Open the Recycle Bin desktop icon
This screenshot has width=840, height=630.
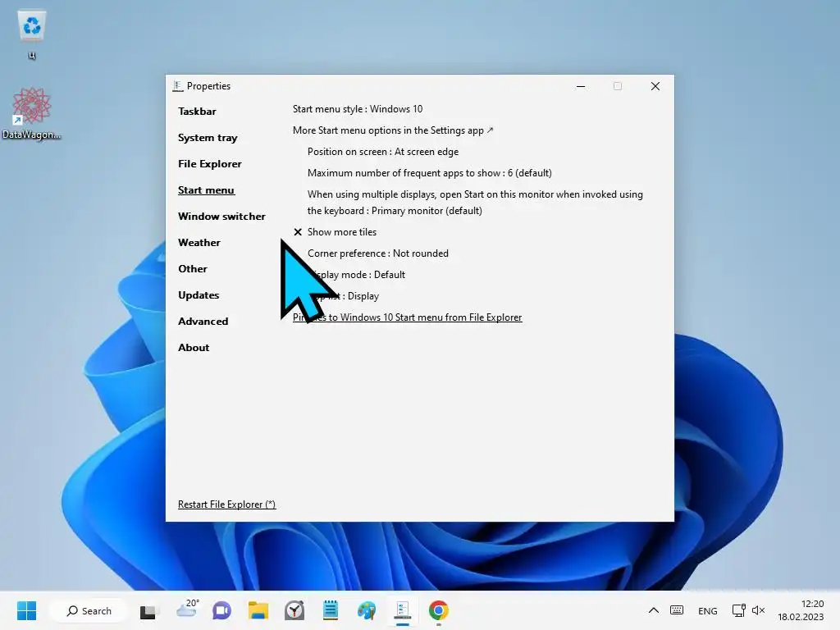(x=32, y=33)
